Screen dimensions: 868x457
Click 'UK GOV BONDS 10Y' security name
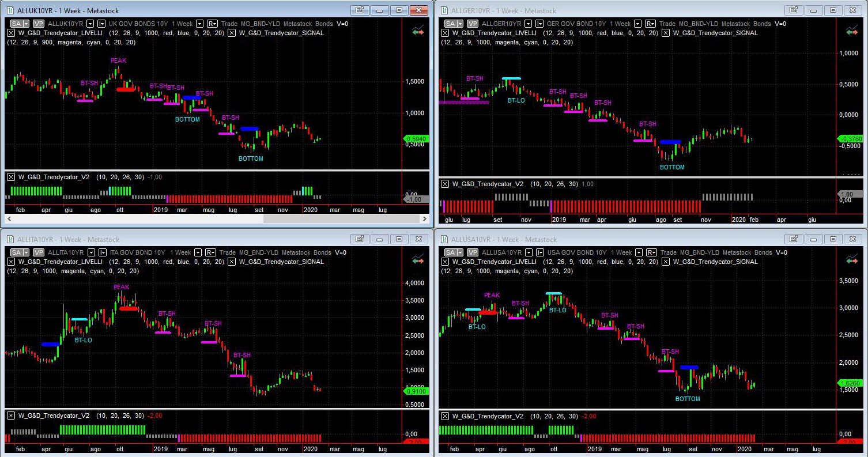137,24
